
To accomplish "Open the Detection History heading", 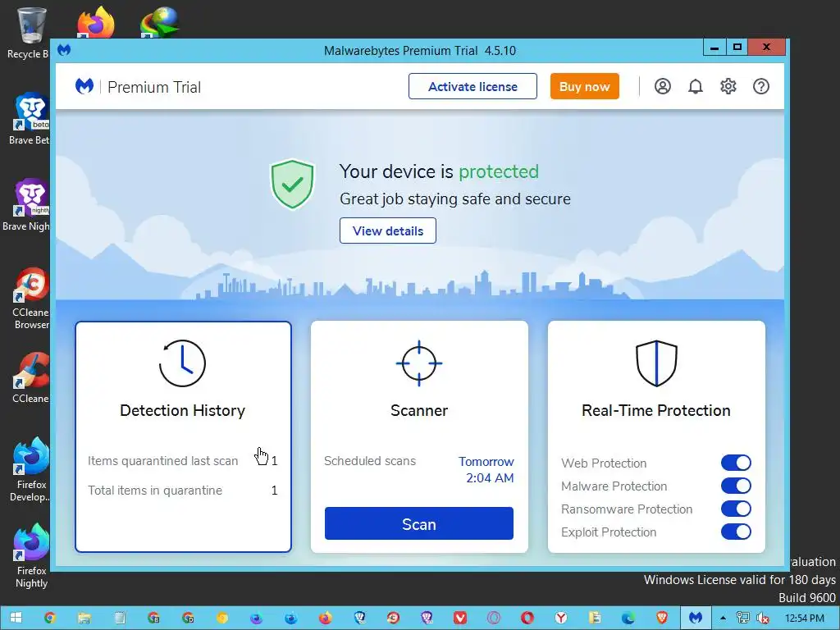I will [183, 410].
